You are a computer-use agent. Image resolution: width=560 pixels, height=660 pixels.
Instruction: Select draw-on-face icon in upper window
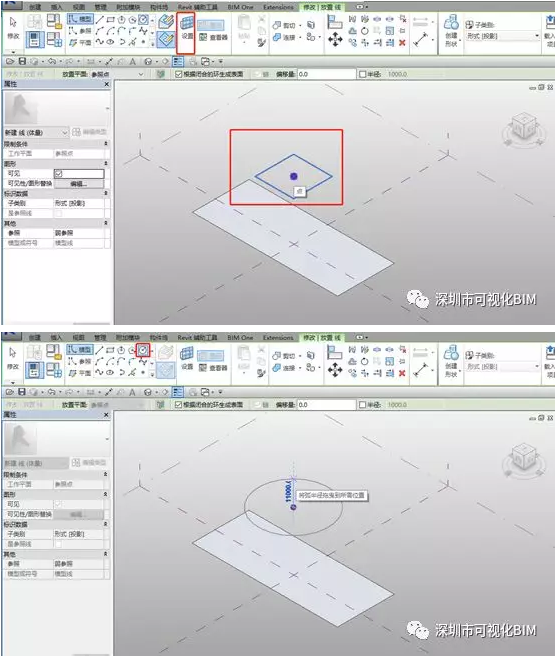[166, 21]
